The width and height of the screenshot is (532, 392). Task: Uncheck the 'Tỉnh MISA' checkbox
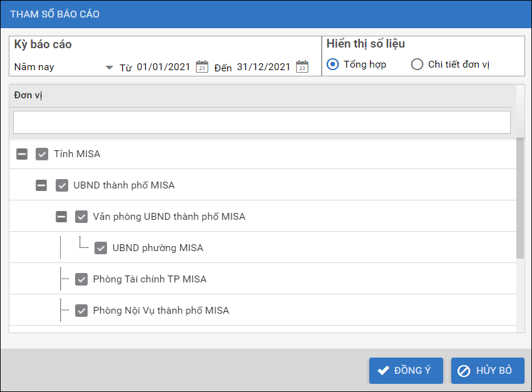pyautogui.click(x=42, y=154)
